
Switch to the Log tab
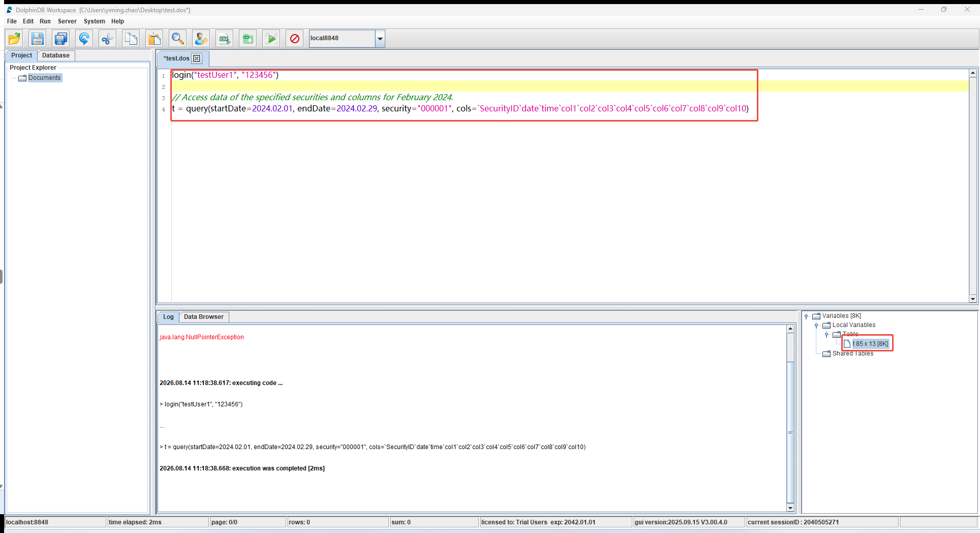(168, 317)
